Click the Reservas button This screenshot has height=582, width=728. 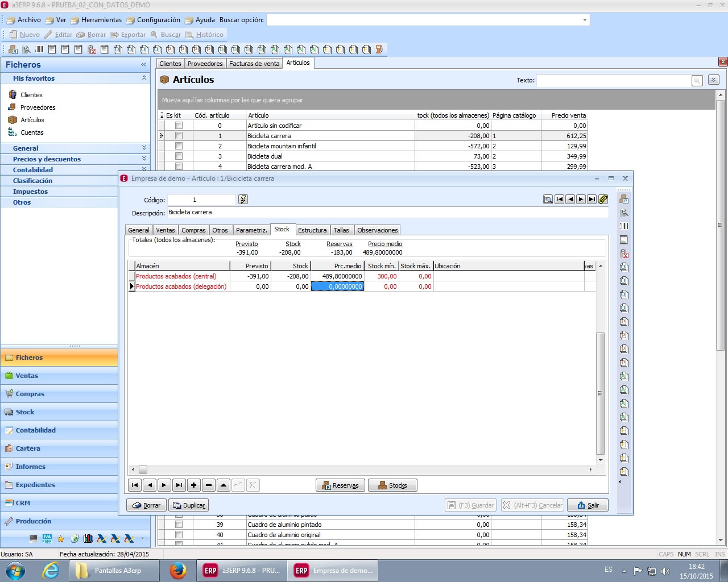click(x=340, y=485)
